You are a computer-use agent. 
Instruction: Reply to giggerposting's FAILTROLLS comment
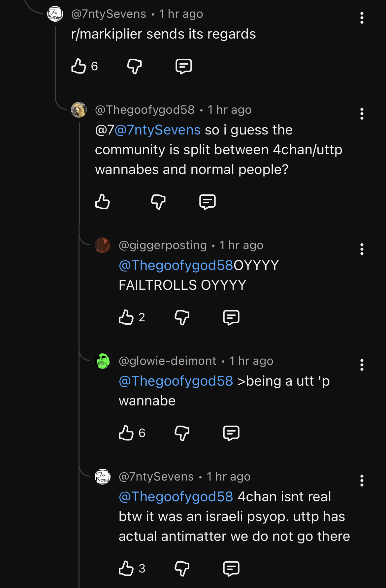pos(231,317)
